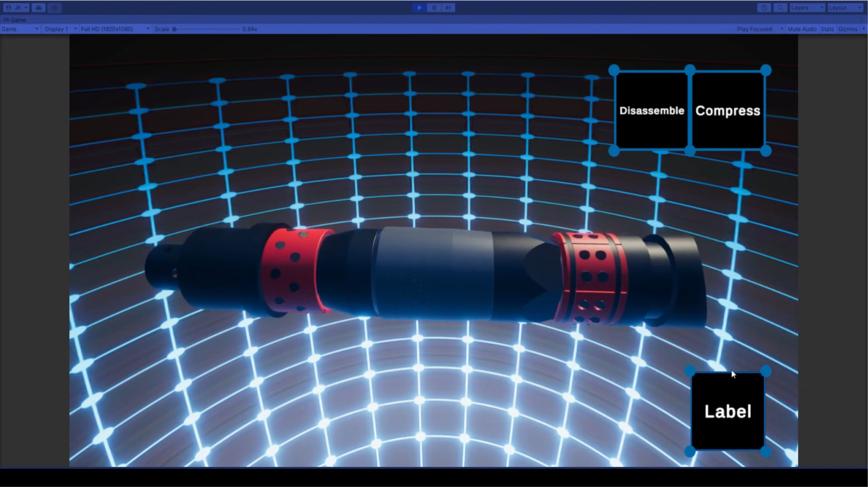Open the Layers dropdown
The width and height of the screenshot is (868, 487).
click(x=807, y=7)
